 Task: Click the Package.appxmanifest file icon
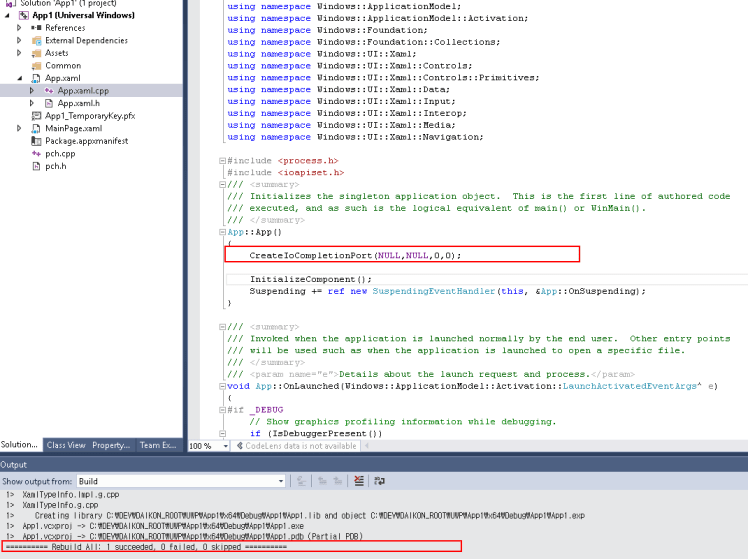click(36, 141)
